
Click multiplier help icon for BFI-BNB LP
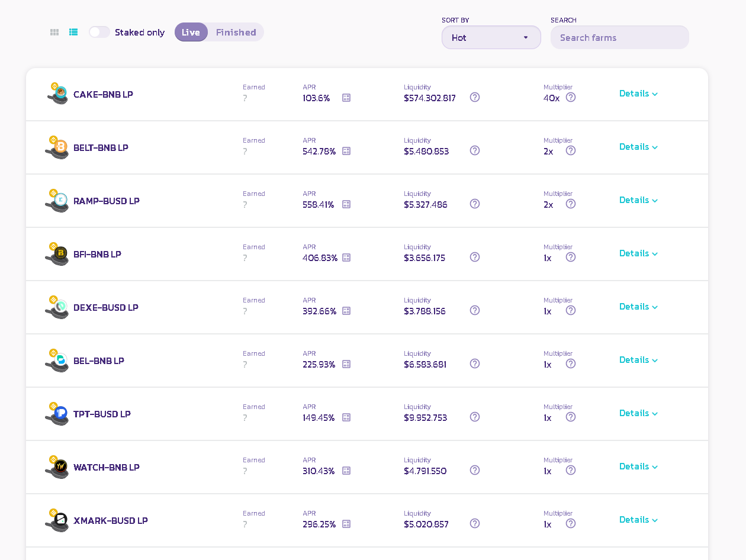[x=571, y=257]
